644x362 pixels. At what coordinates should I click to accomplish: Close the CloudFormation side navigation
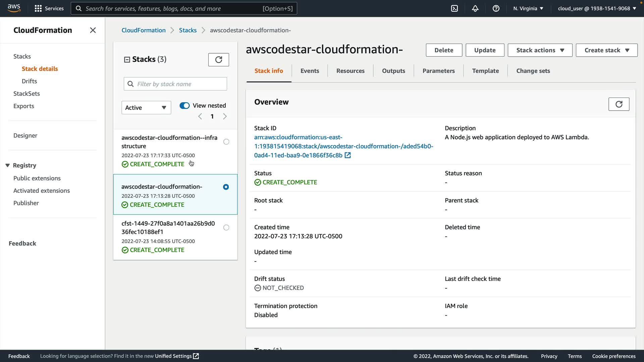93,30
